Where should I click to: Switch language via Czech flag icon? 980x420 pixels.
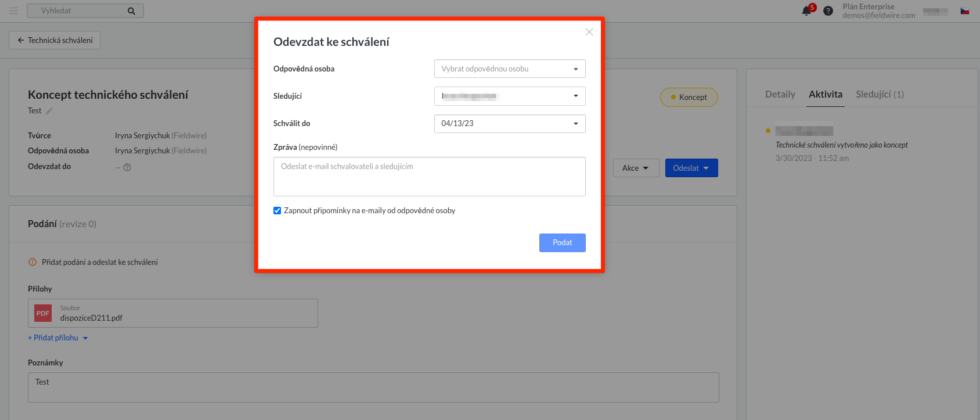click(965, 11)
